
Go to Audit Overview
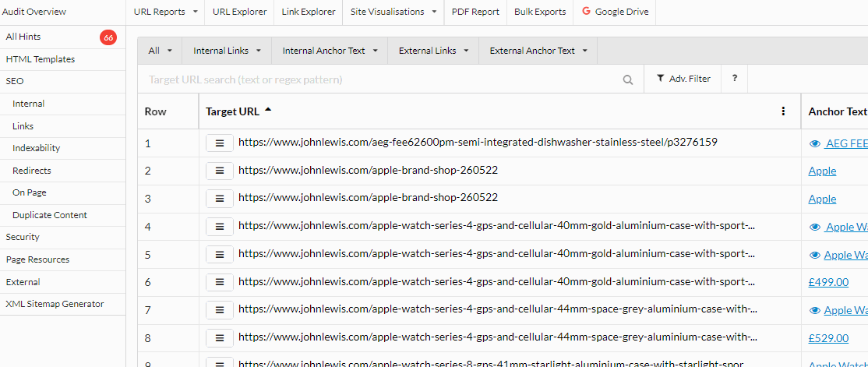[34, 12]
